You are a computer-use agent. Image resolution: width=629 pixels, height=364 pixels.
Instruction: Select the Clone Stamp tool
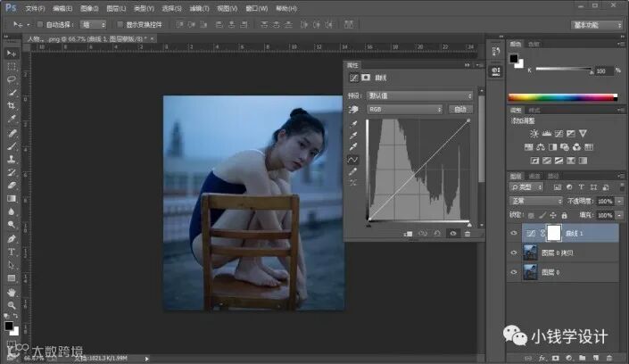[12, 159]
